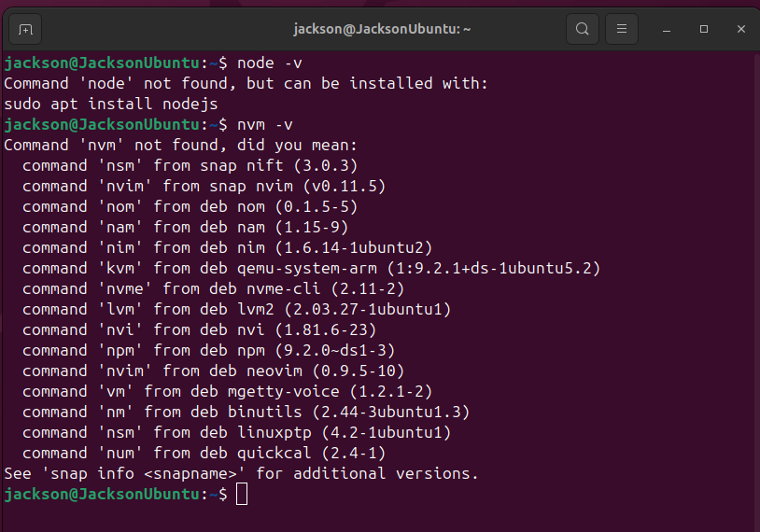The image size is (760, 532).
Task: Click the jackson@JacksonUbuntu window title
Action: point(382,29)
